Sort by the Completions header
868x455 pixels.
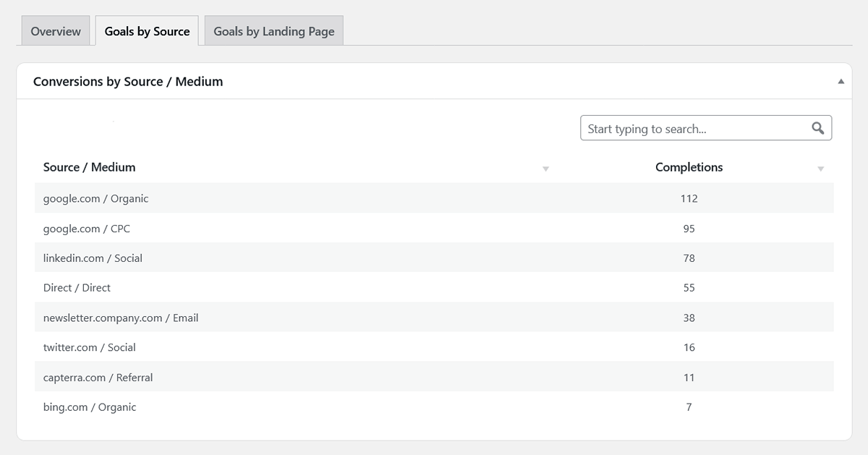click(689, 167)
